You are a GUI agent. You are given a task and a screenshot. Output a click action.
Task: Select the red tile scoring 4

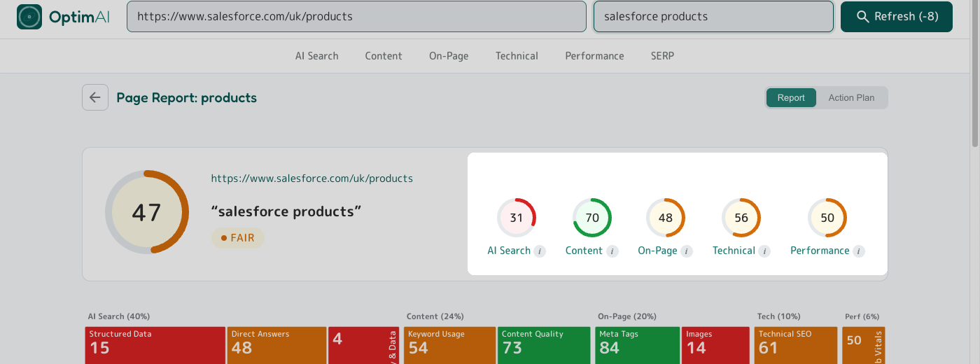pos(363,345)
